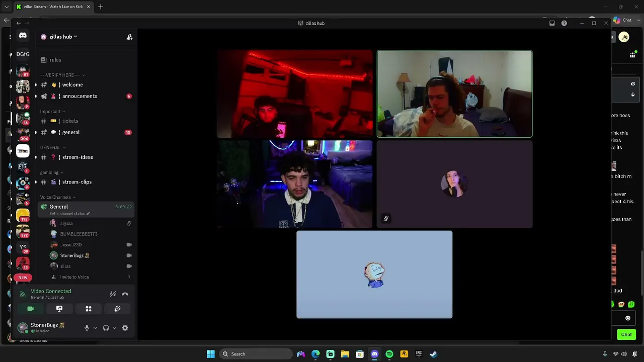Click the NEW mentions indicator
This screenshot has width=644, height=362.
pos(23,278)
